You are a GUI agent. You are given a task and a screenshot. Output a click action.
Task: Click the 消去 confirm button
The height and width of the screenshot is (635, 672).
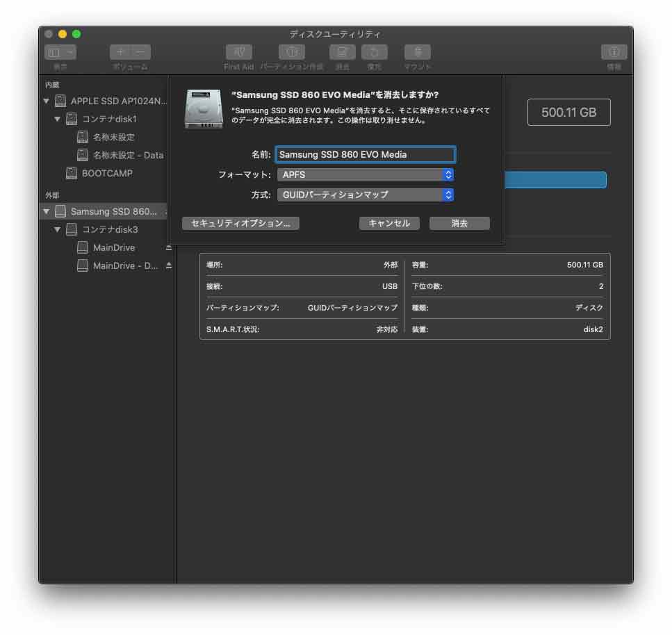(x=459, y=223)
